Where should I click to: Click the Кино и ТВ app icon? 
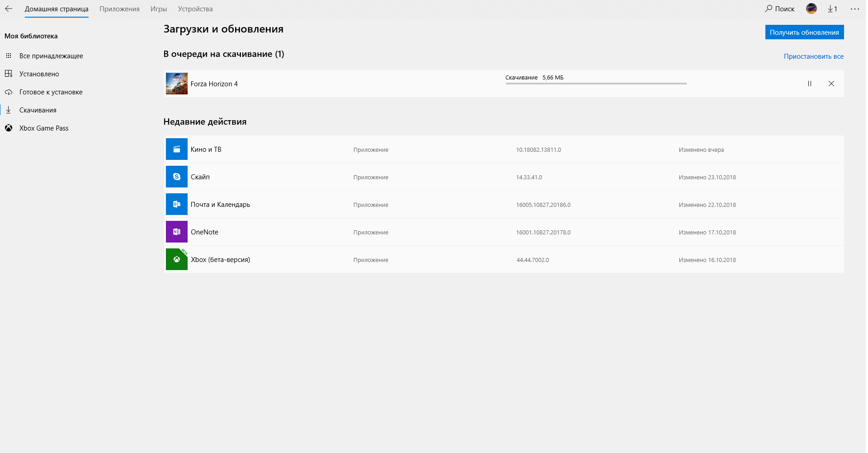tap(177, 149)
